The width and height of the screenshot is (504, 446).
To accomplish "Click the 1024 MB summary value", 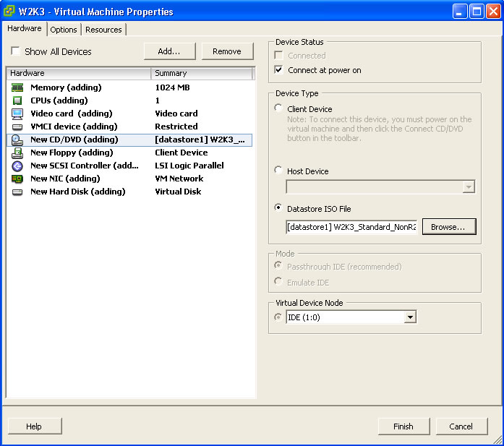I will pyautogui.click(x=172, y=87).
